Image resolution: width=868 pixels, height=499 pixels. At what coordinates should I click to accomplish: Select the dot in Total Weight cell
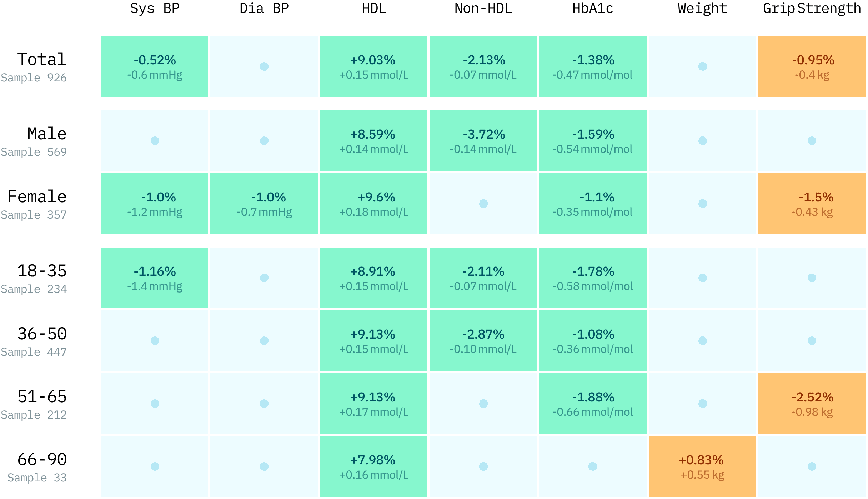tap(703, 66)
